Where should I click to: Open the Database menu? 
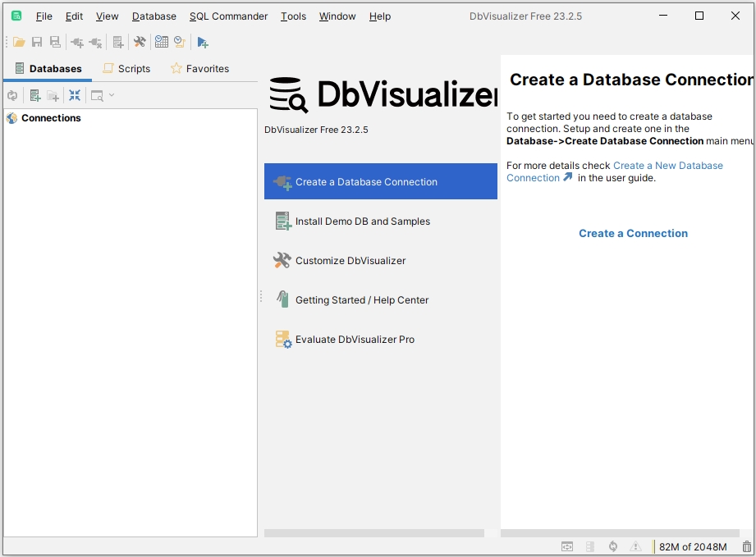(x=154, y=16)
